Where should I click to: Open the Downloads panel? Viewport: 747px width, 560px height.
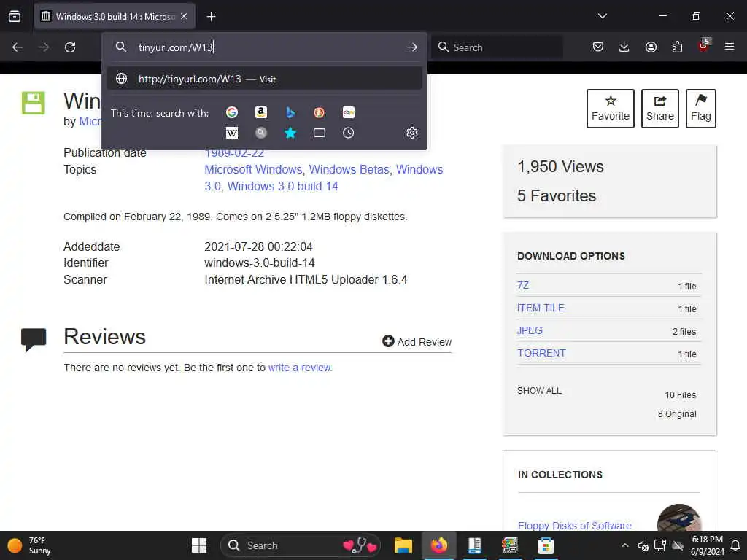[624, 47]
